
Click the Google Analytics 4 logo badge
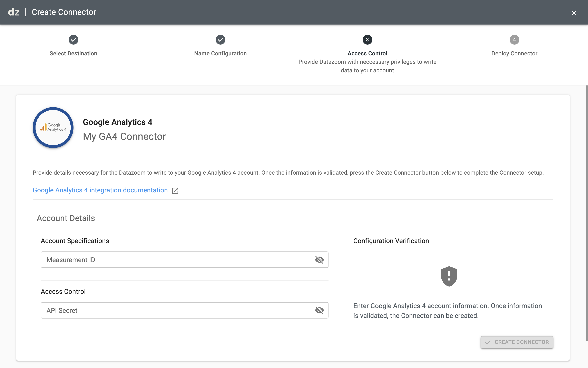pyautogui.click(x=53, y=128)
